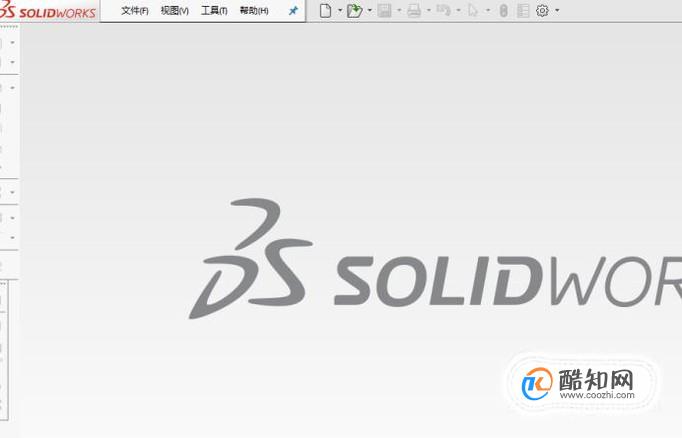Open the 视图(V) menu
Image resolution: width=682 pixels, height=438 pixels.
tap(174, 10)
